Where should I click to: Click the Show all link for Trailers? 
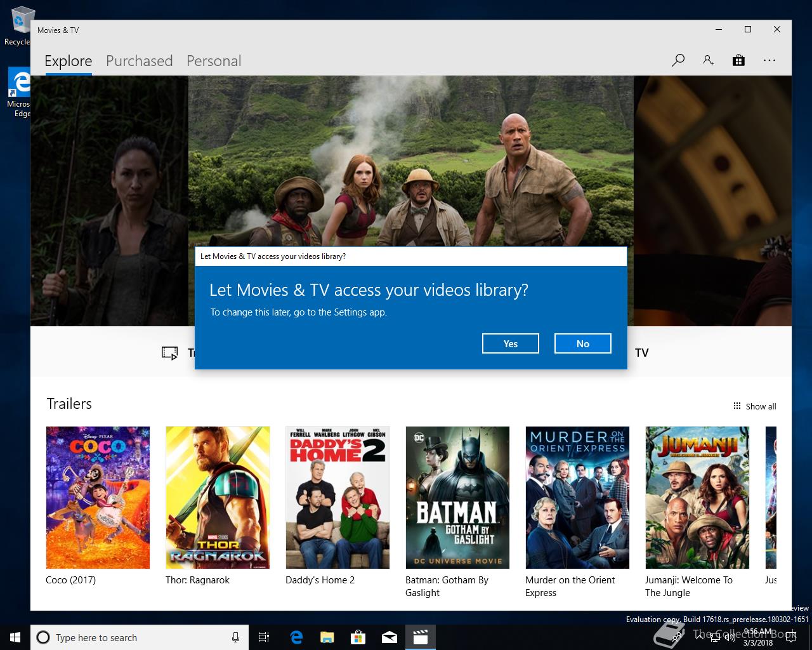click(761, 406)
